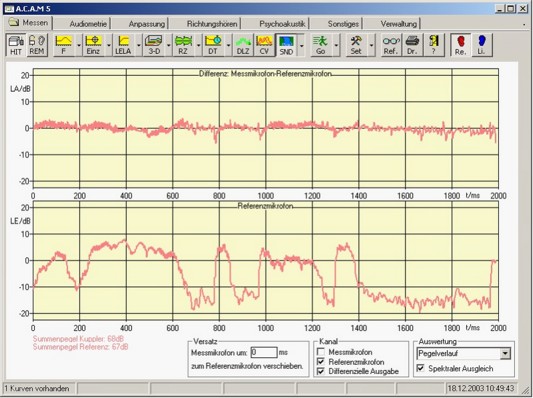Click the '1 Kurven vorhanden' status text

[x=36, y=388]
